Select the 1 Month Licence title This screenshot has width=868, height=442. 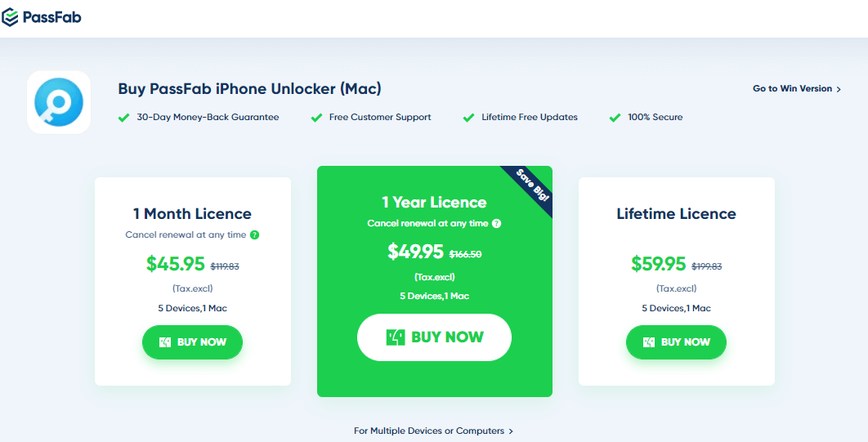pos(192,213)
